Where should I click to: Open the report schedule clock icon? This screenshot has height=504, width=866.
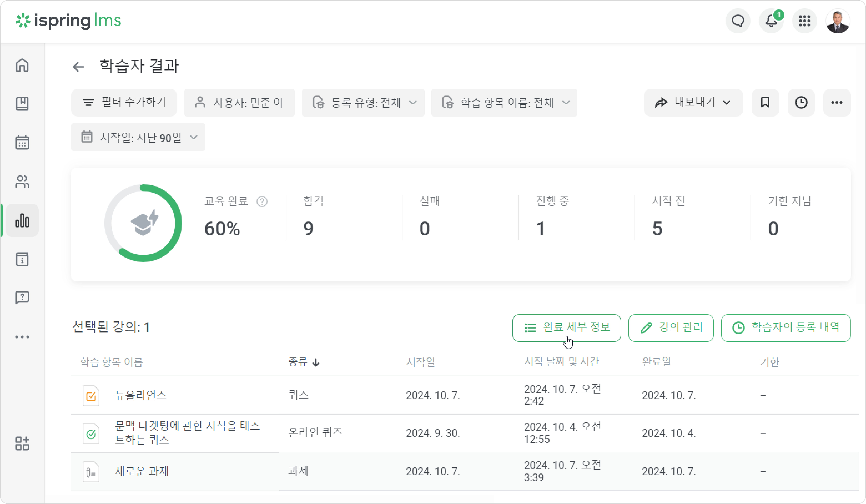coord(801,102)
